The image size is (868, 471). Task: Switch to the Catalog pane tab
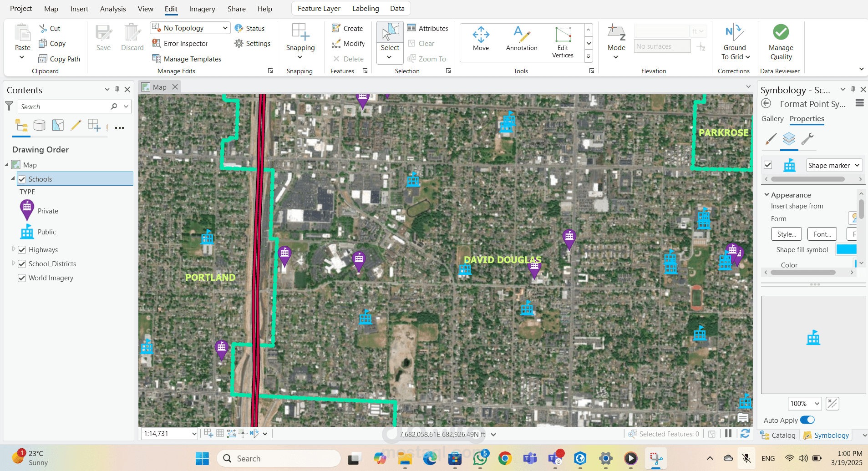coord(778,436)
